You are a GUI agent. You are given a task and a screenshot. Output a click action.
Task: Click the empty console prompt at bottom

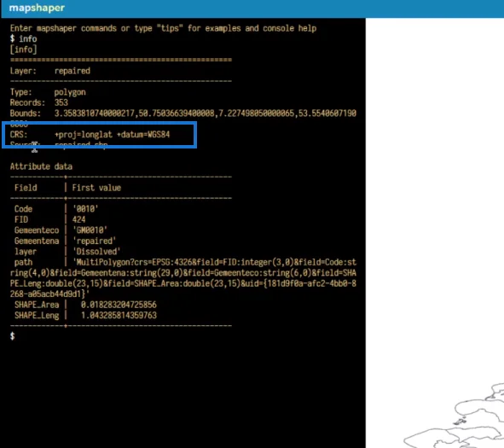click(12, 336)
